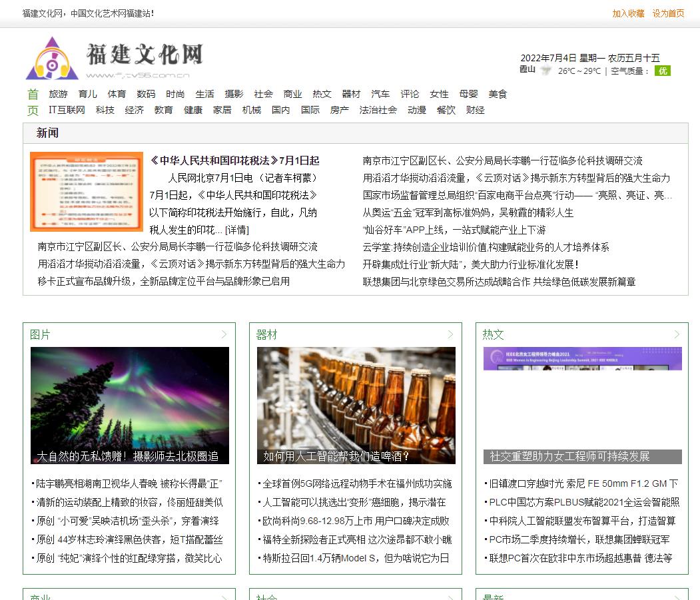The height and width of the screenshot is (600, 700).
Task: Open the 育儿 navigation item
Action: [x=87, y=94]
